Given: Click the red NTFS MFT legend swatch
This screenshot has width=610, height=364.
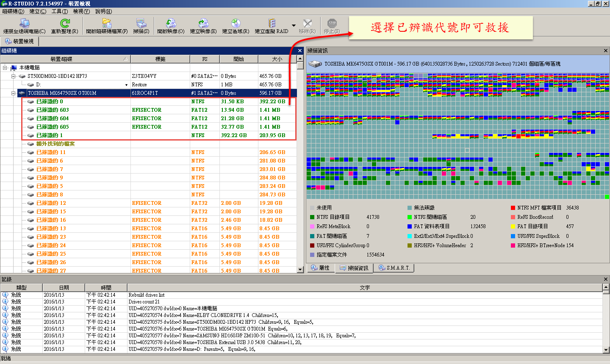Looking at the screenshot, I should coord(513,208).
